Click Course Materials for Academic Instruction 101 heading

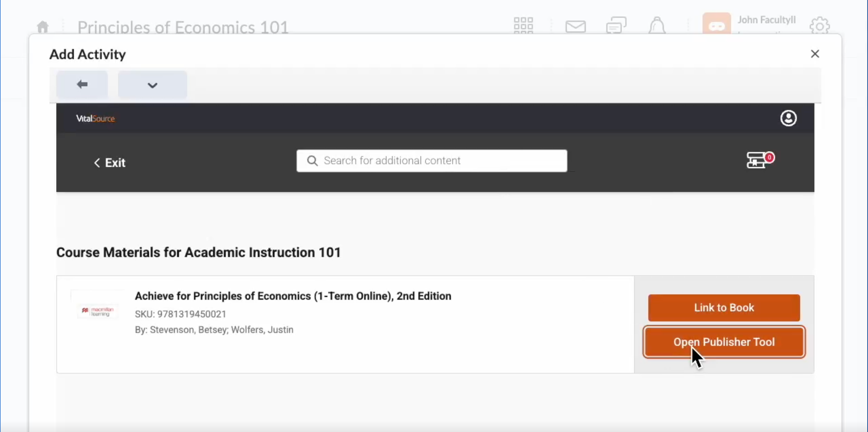198,252
